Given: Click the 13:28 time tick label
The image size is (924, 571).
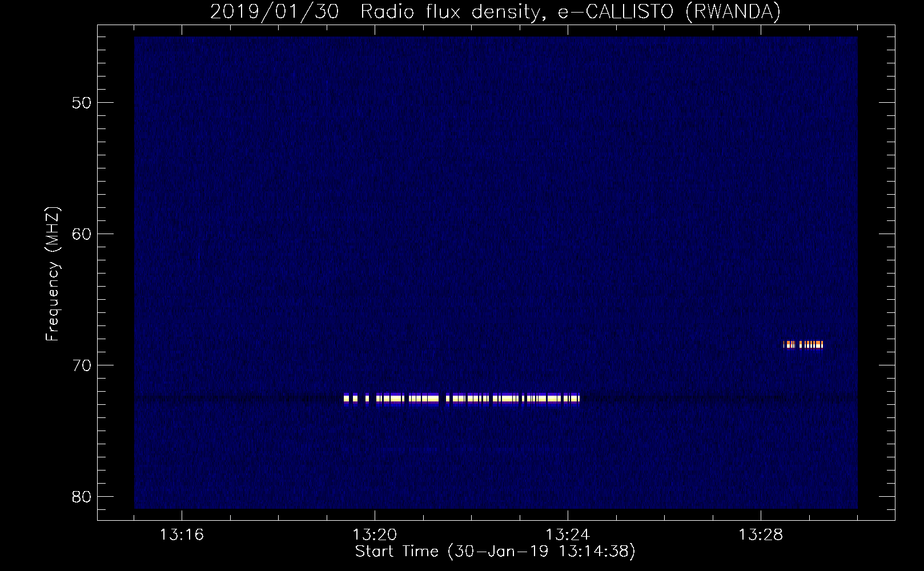Looking at the screenshot, I should (x=761, y=535).
